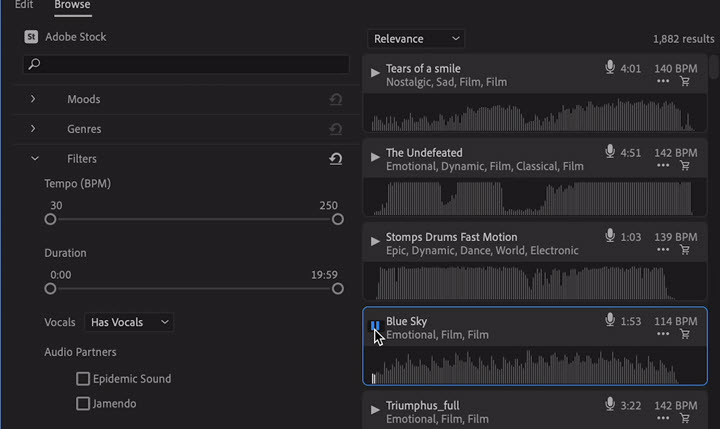This screenshot has width=720, height=429.
Task: Select the Browse tab
Action: (72, 5)
